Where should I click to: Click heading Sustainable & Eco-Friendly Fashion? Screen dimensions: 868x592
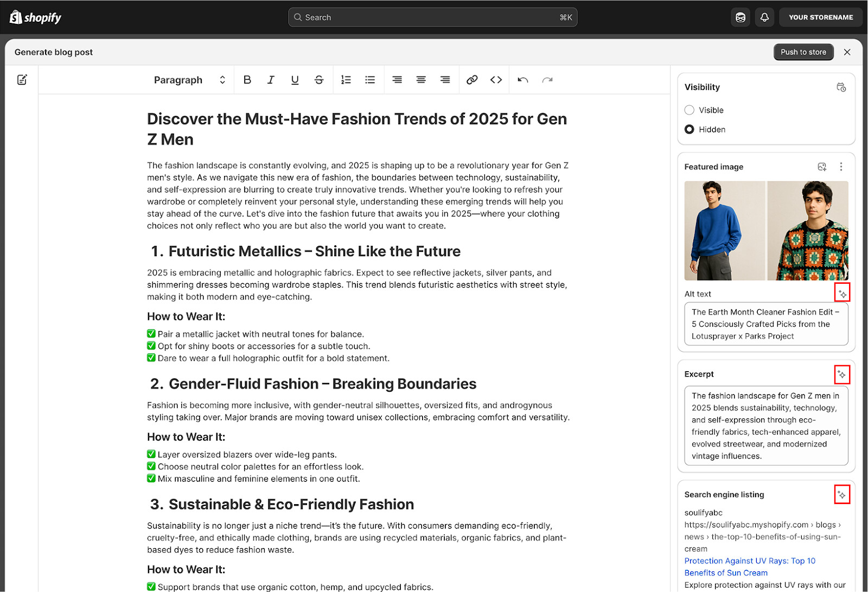291,504
